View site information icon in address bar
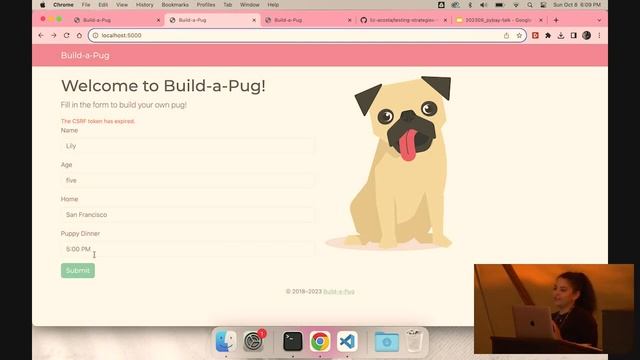The width and height of the screenshot is (640, 360). click(x=95, y=36)
